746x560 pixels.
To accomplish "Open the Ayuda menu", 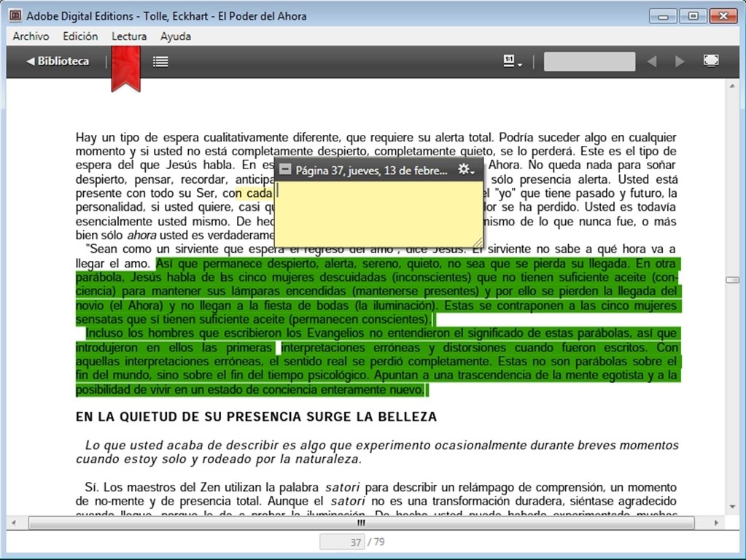I will [176, 36].
